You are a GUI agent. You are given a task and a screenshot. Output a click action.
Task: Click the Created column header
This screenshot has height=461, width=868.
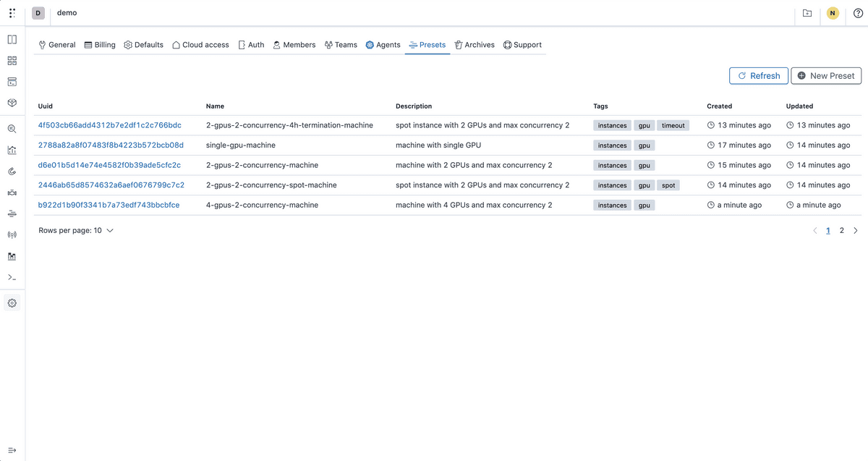click(720, 106)
